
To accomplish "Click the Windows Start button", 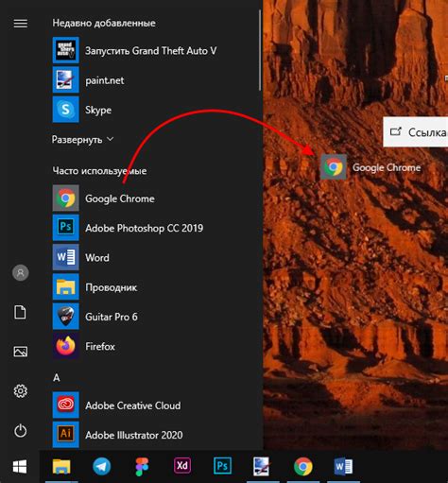I will (20, 466).
